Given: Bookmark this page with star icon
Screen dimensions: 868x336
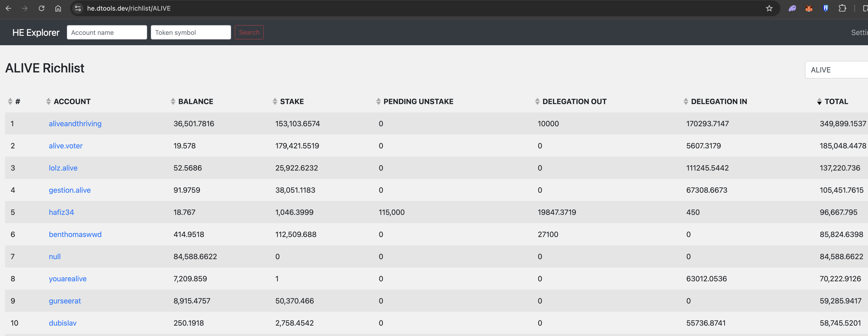Looking at the screenshot, I should tap(769, 9).
